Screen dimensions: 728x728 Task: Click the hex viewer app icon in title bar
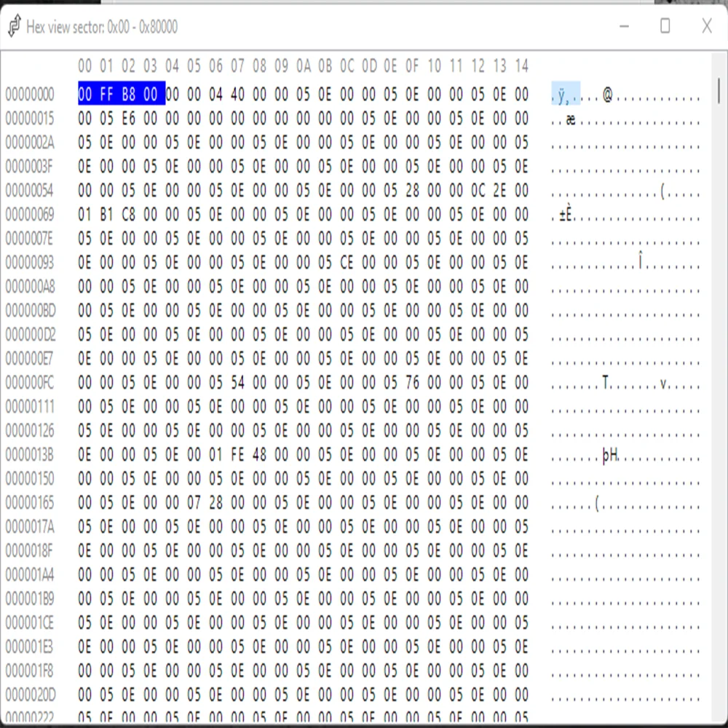(14, 27)
